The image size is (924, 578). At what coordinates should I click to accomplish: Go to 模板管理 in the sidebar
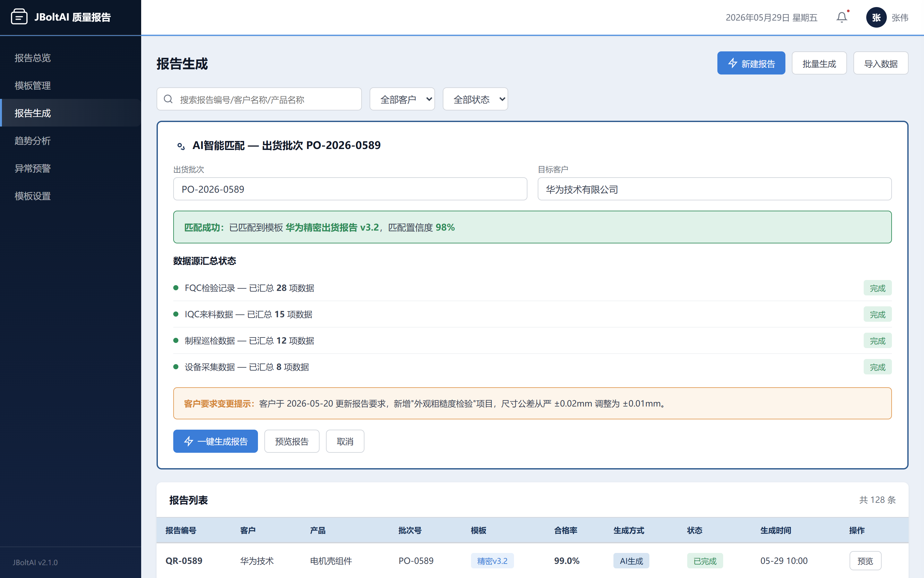pyautogui.click(x=71, y=85)
